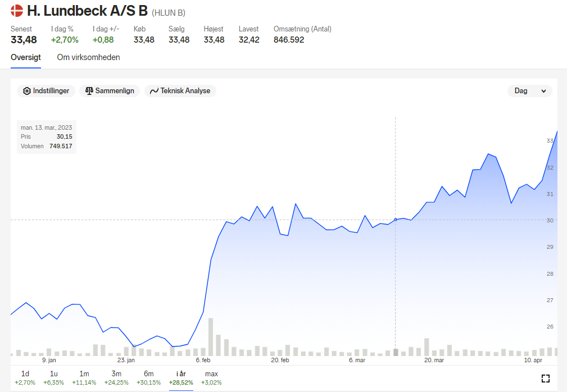The height and width of the screenshot is (392, 567).
Task: Click the Køb label
Action: 139,29
